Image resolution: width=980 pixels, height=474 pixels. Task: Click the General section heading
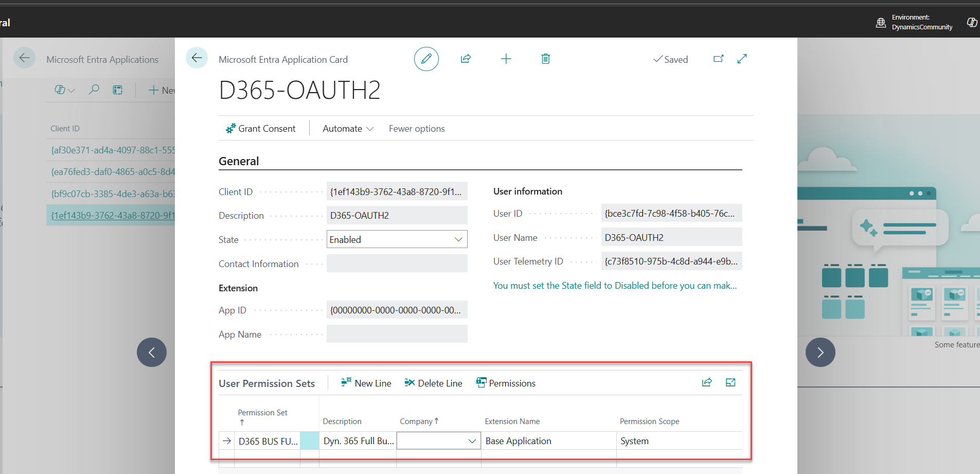click(239, 161)
